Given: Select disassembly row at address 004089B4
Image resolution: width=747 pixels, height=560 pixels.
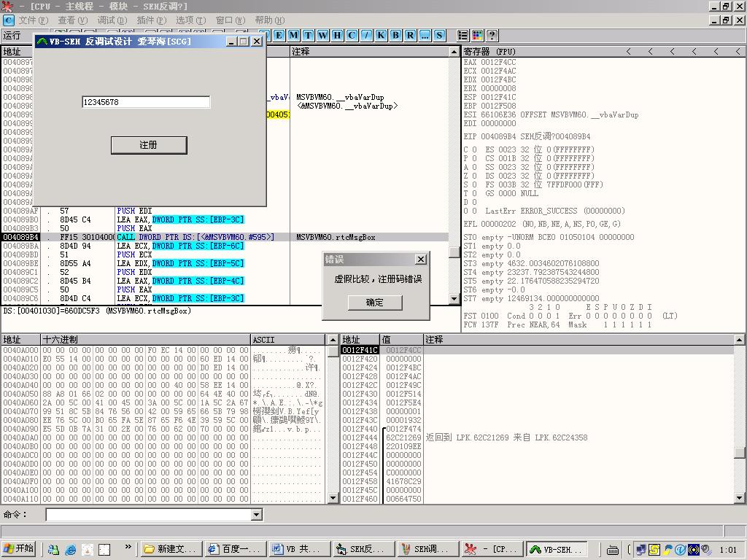Looking at the screenshot, I should [225, 237].
